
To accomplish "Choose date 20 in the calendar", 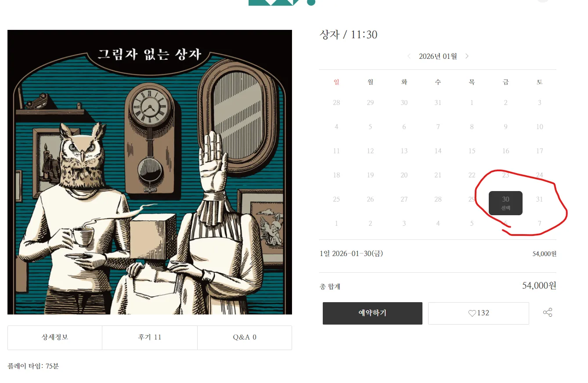I will coord(404,175).
